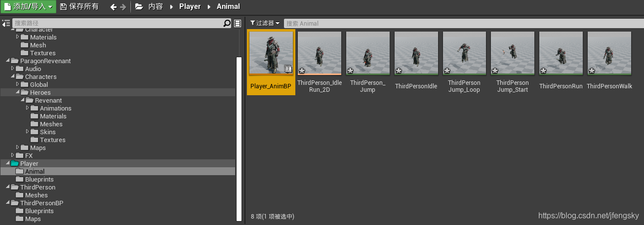644x225 pixels.
Task: Select the ThirdPersonBP folder
Action: [41, 203]
